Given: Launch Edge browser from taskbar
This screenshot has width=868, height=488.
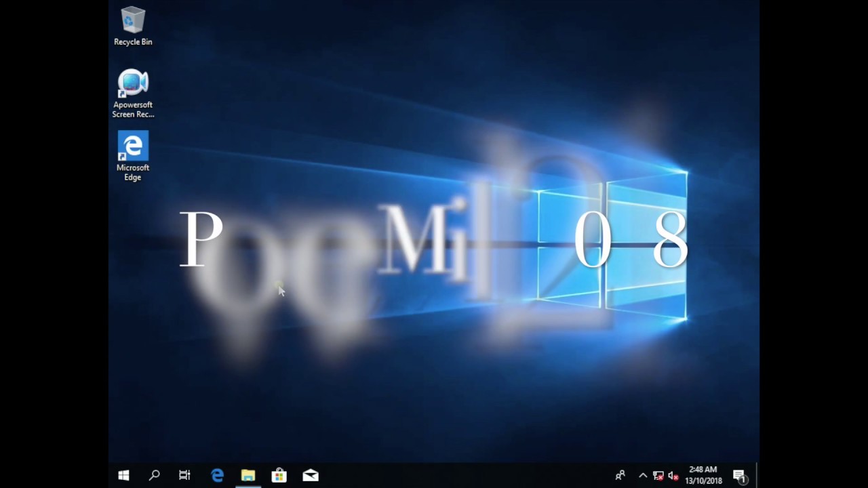Looking at the screenshot, I should tap(217, 475).
